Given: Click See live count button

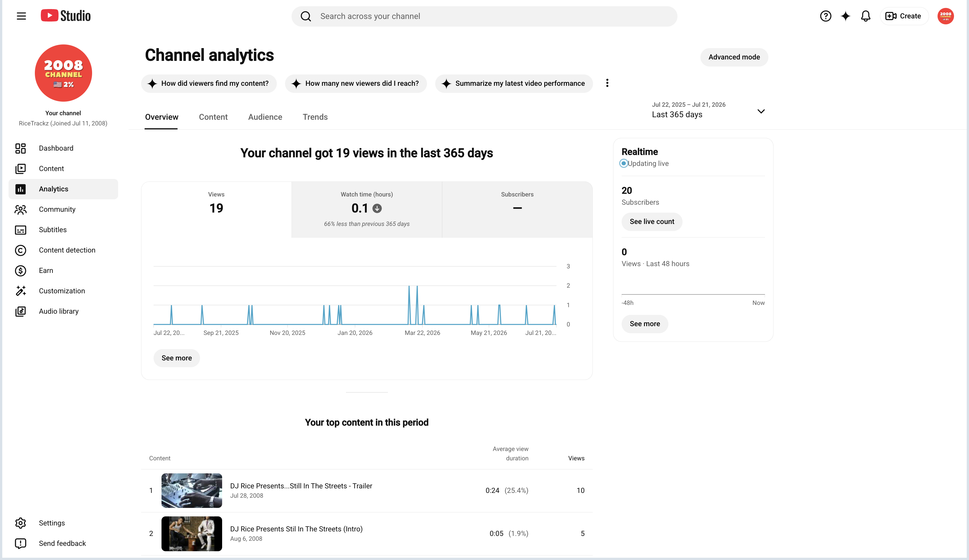Looking at the screenshot, I should tap(652, 222).
